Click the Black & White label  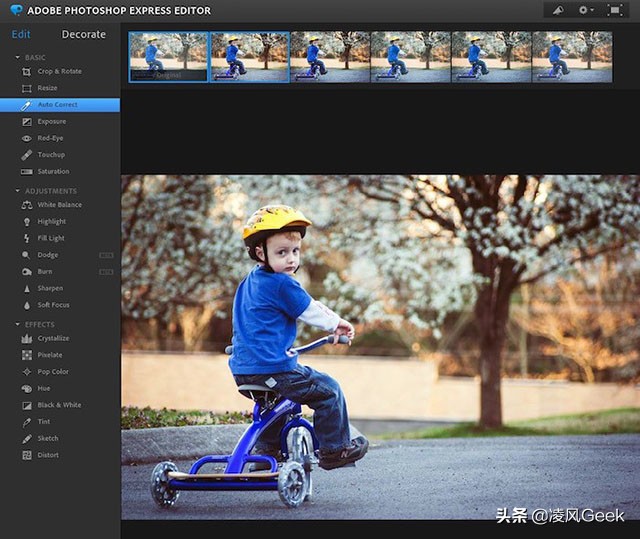[x=59, y=405]
